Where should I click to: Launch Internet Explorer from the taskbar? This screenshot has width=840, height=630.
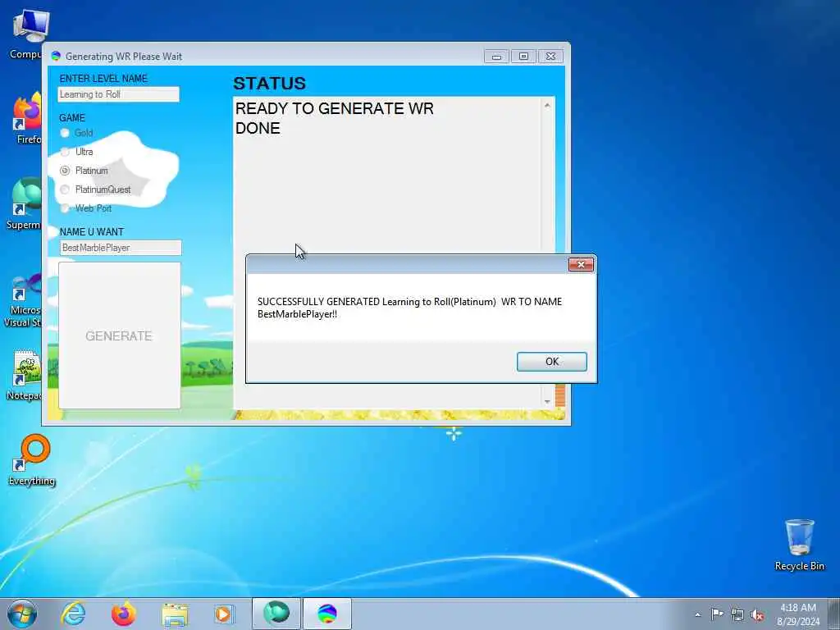click(x=73, y=614)
